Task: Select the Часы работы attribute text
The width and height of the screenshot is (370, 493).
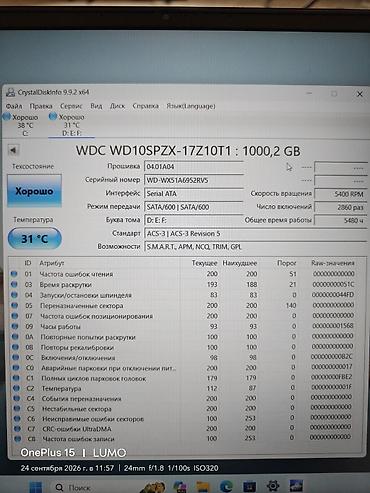Action: coord(60,326)
